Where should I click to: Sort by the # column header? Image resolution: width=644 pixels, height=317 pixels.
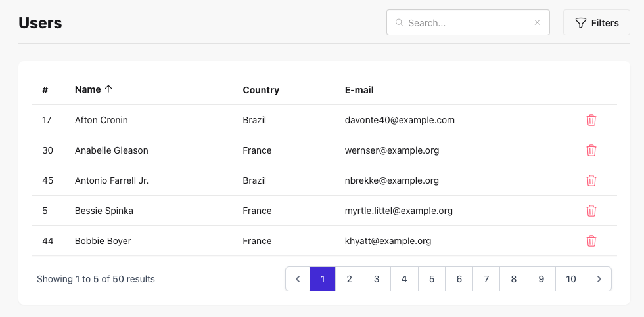[45, 90]
